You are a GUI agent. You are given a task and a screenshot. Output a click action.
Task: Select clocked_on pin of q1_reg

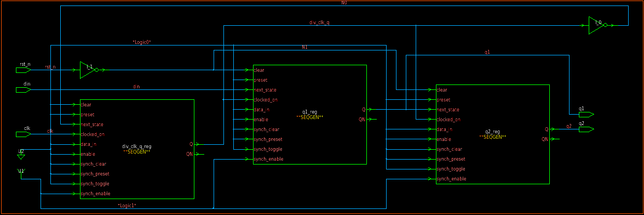click(x=266, y=99)
